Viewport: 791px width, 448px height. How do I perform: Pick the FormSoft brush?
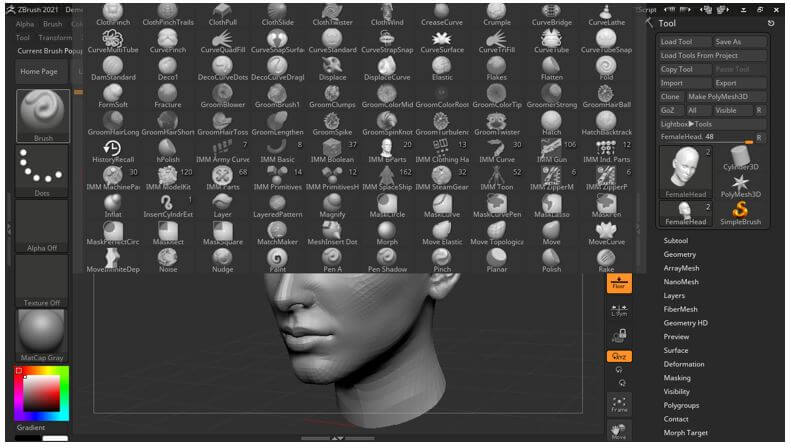(113, 96)
